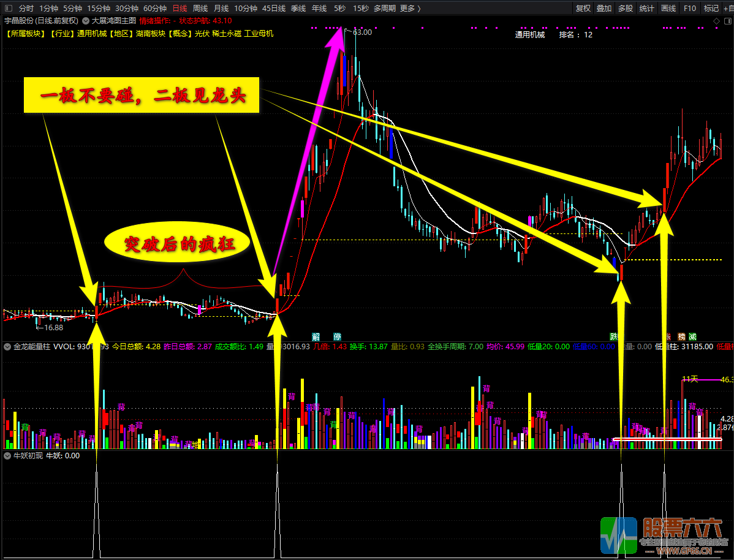Select the 分时 period tab
The image size is (734, 560).
[x=26, y=9]
